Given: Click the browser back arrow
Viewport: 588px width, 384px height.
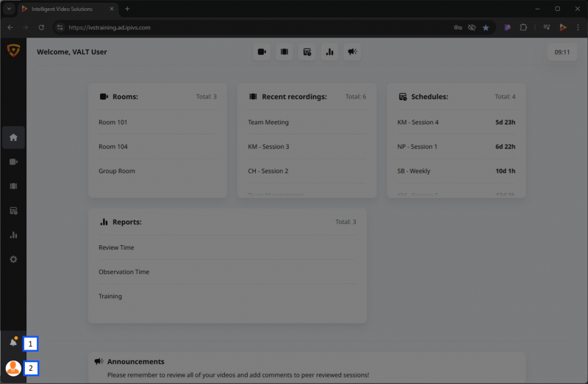Looking at the screenshot, I should pyautogui.click(x=10, y=27).
